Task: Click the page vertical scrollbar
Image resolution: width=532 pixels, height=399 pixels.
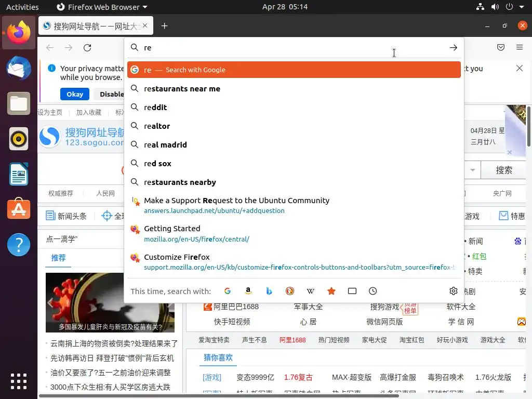Action: [528, 126]
